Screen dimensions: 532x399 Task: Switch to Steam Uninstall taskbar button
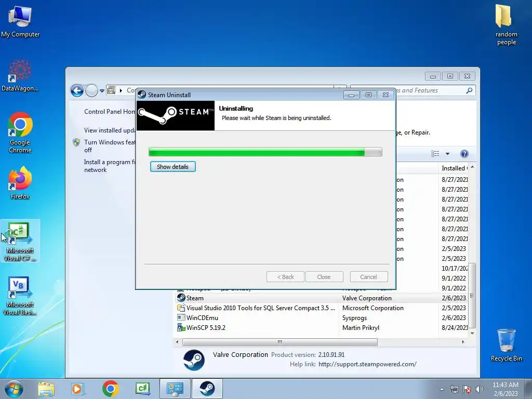207,389
